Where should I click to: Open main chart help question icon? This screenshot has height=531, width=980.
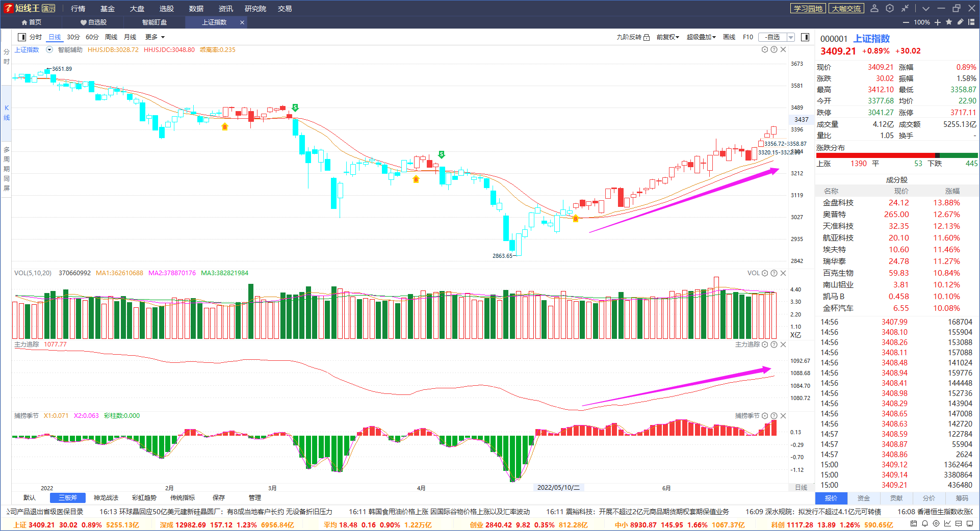(x=774, y=49)
